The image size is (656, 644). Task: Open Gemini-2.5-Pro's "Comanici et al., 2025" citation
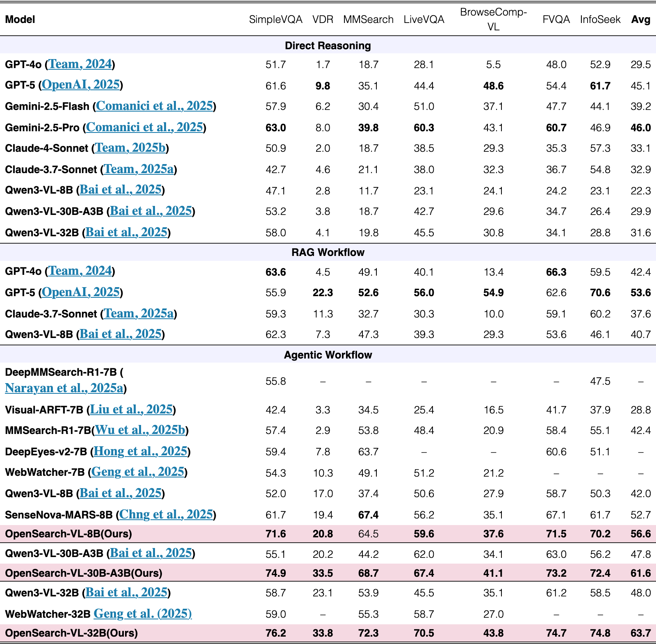click(x=144, y=127)
